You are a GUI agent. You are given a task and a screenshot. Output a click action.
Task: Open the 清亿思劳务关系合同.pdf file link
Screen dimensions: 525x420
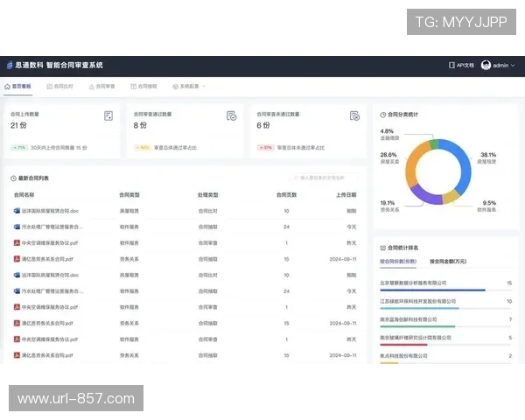(x=49, y=259)
